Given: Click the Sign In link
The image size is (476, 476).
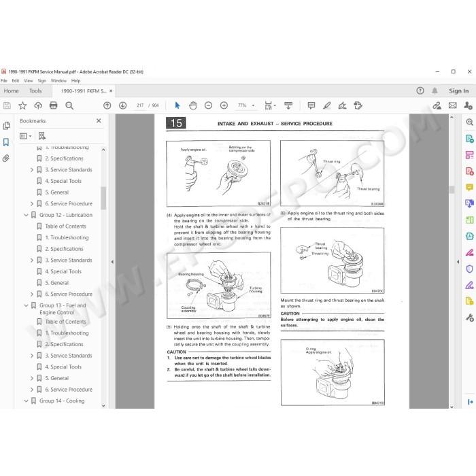Looking at the screenshot, I should (x=459, y=90).
